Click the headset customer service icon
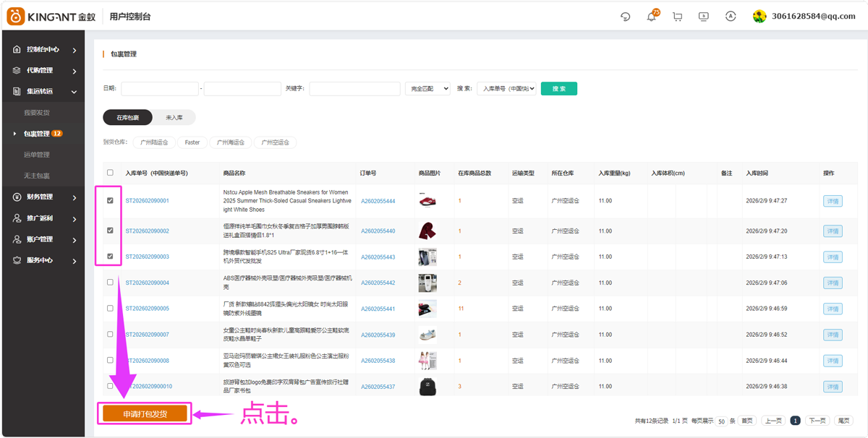The width and height of the screenshot is (868, 438). pos(625,16)
